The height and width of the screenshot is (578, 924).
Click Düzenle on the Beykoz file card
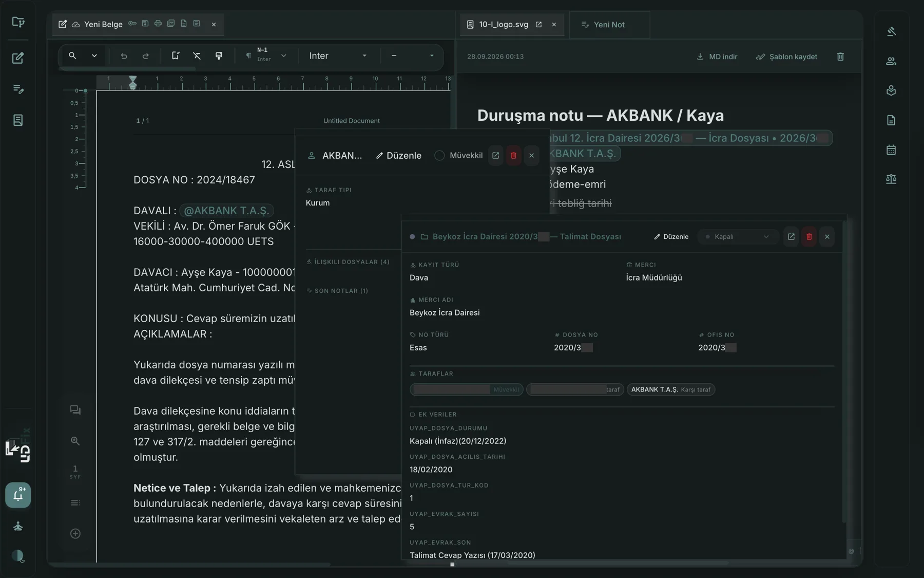[x=671, y=237]
